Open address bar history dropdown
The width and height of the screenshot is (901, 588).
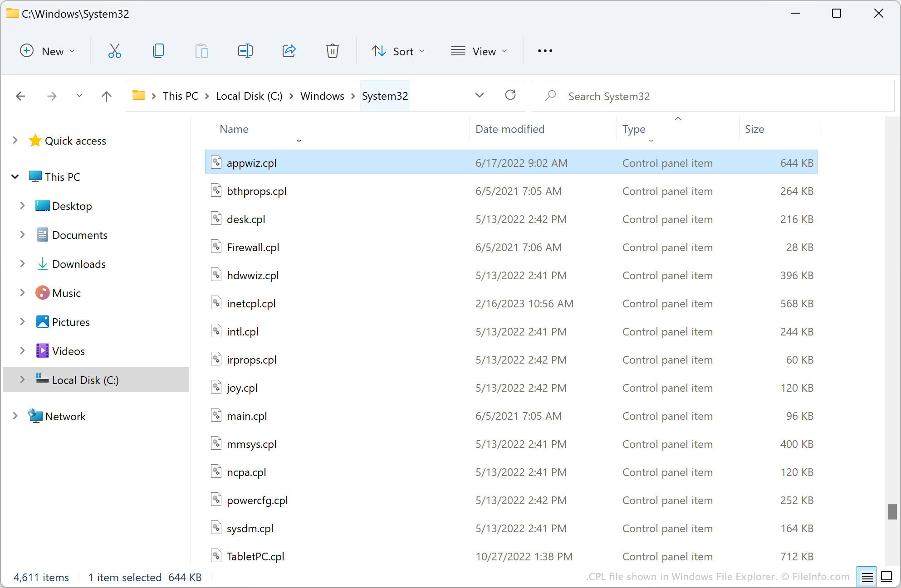click(x=480, y=95)
